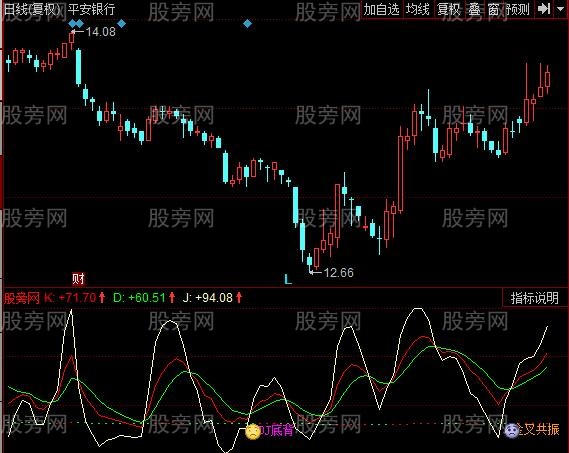569x453 pixels.
Task: Open the 指标说明 indicator description
Action: click(x=534, y=298)
